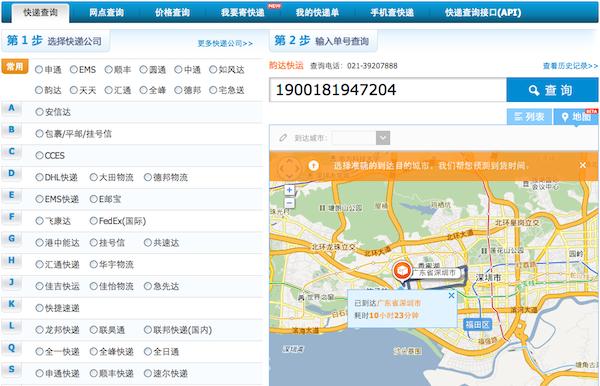This screenshot has height=386, width=600.
Task: Select 全一快递 radio
Action: pyautogui.click(x=39, y=352)
